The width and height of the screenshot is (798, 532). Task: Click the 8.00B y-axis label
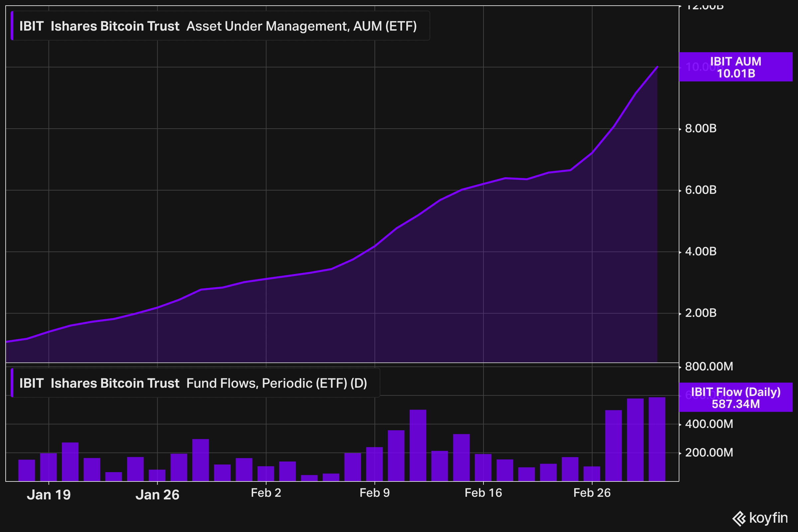tap(701, 129)
